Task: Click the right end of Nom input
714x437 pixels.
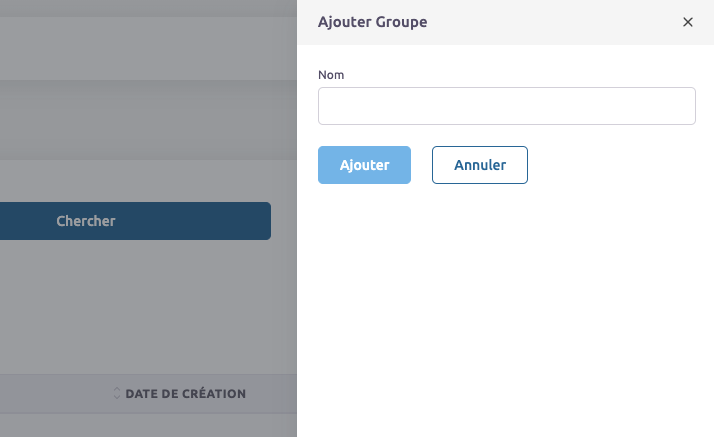Action: (x=680, y=106)
